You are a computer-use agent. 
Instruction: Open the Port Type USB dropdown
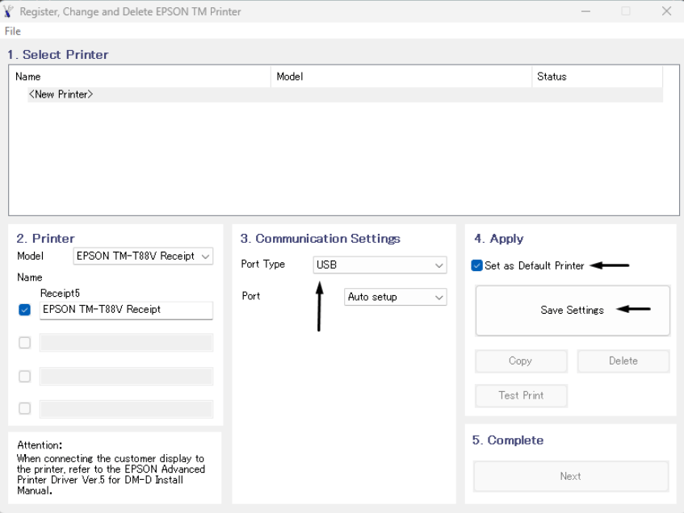[x=379, y=265]
